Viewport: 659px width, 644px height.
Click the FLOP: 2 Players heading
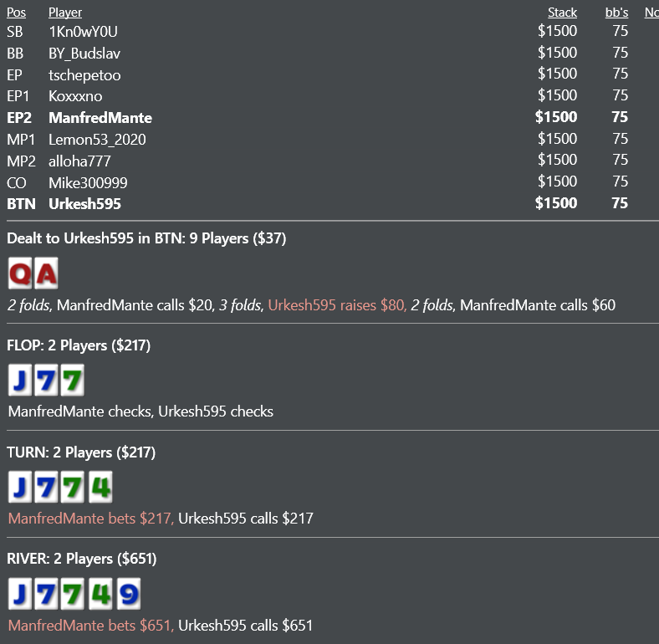pyautogui.click(x=79, y=345)
